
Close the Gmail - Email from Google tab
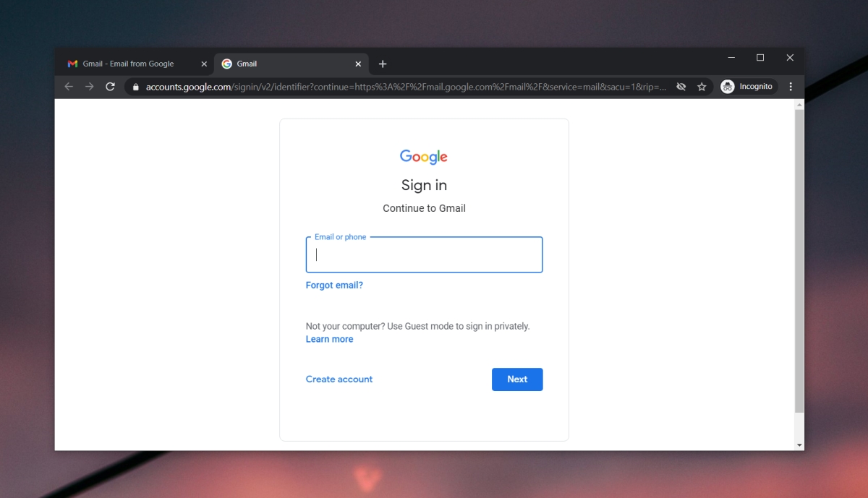(204, 64)
